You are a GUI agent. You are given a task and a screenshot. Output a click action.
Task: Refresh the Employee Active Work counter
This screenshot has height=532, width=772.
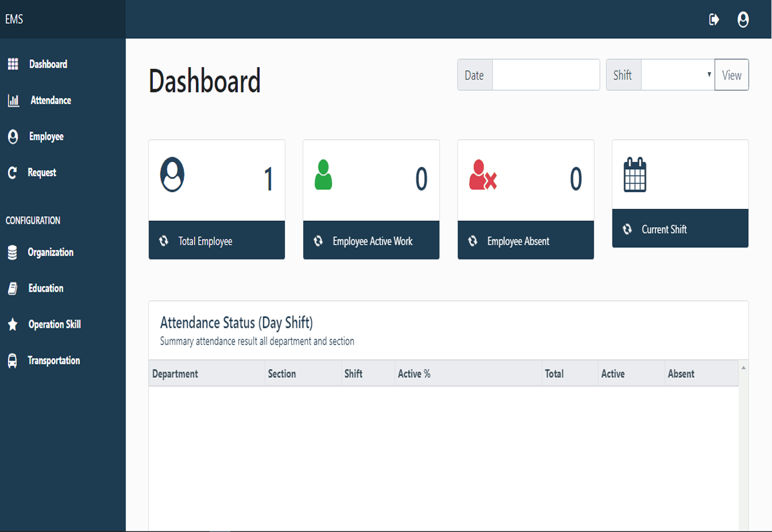(319, 240)
